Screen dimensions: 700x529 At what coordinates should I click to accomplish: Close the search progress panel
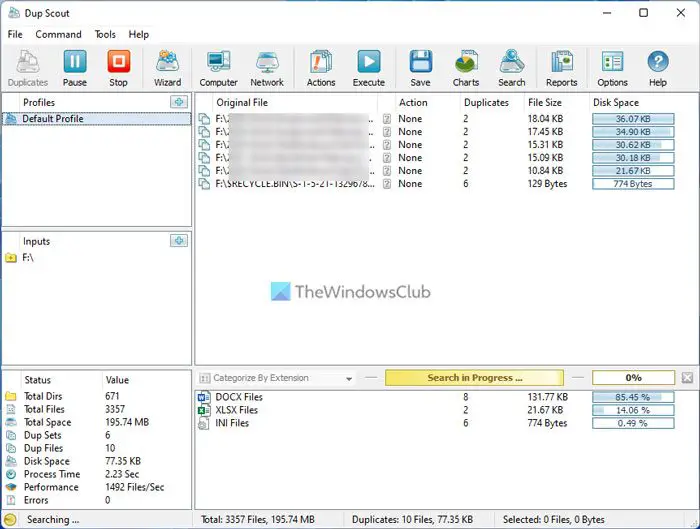[x=688, y=378]
